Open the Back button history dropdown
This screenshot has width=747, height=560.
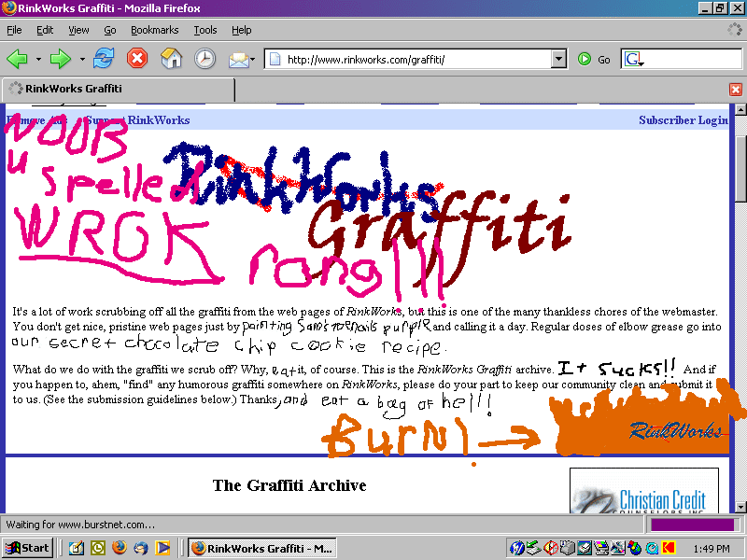38,60
